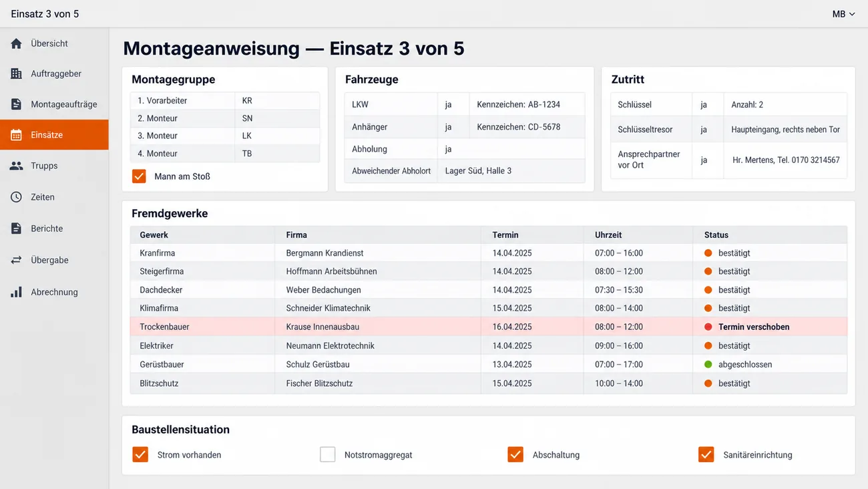868x489 pixels.
Task: Click the 13.04.2025 date cell
Action: (x=532, y=364)
